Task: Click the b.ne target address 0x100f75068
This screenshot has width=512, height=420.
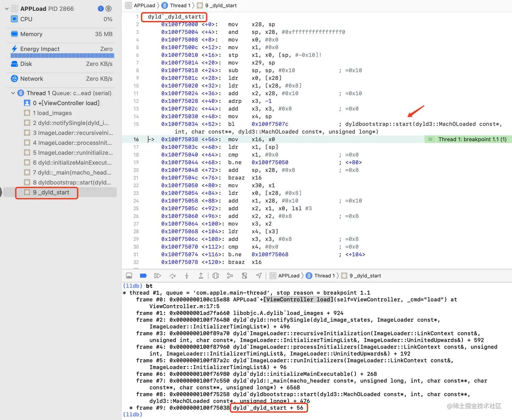Action: [270, 254]
